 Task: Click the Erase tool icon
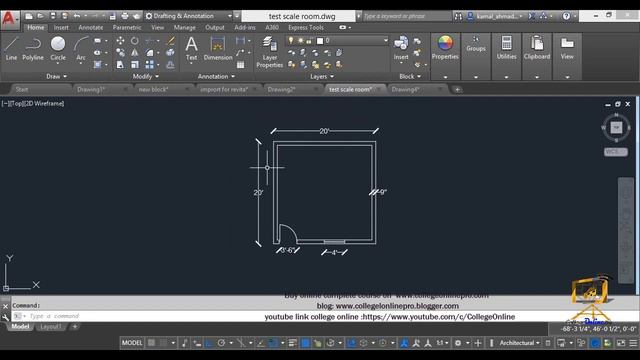(x=171, y=40)
